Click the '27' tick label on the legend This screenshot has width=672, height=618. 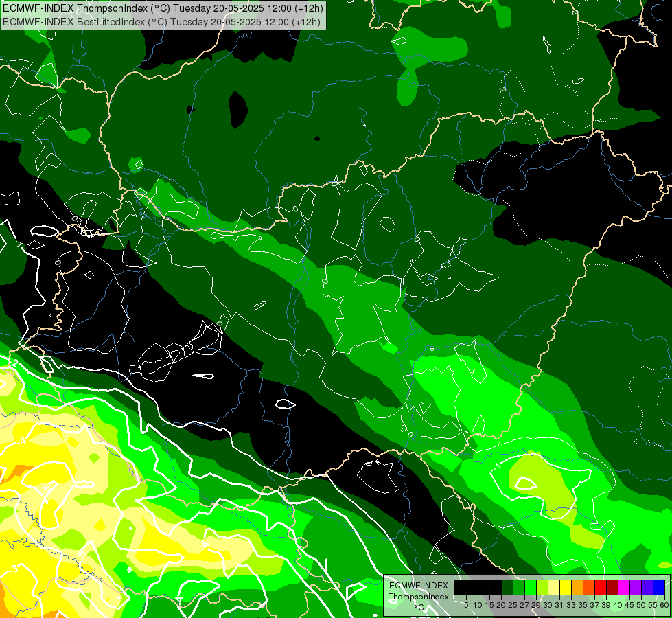[x=524, y=605]
